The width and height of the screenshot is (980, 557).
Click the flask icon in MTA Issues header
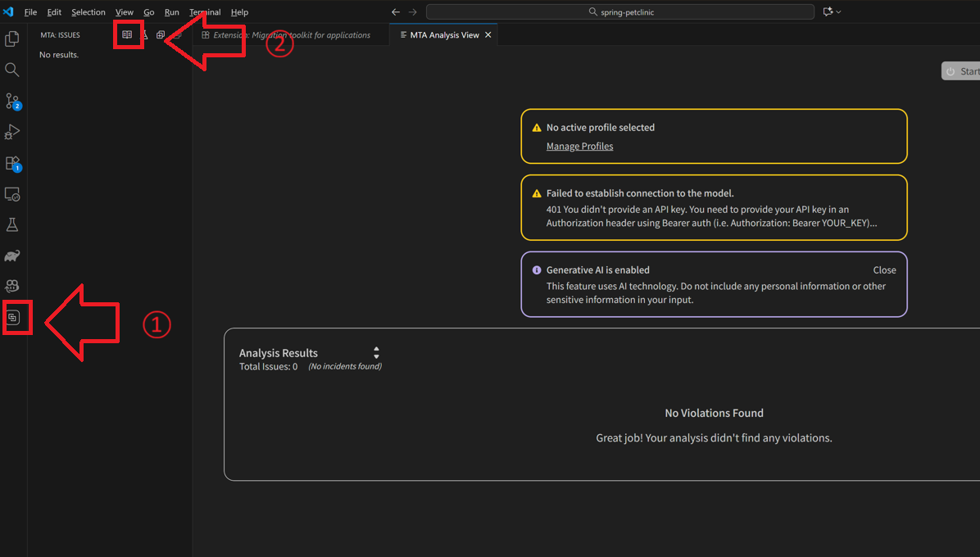pyautogui.click(x=144, y=35)
